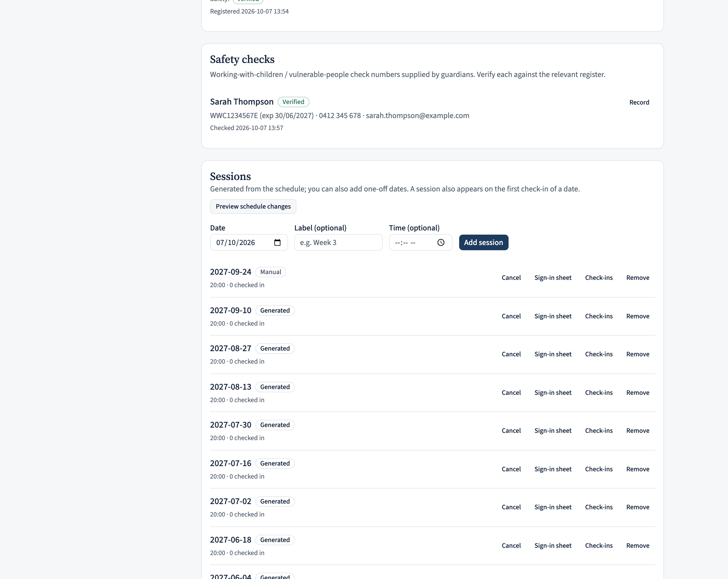
Task: Click the Date field showing 07/10/2026
Action: tap(249, 242)
